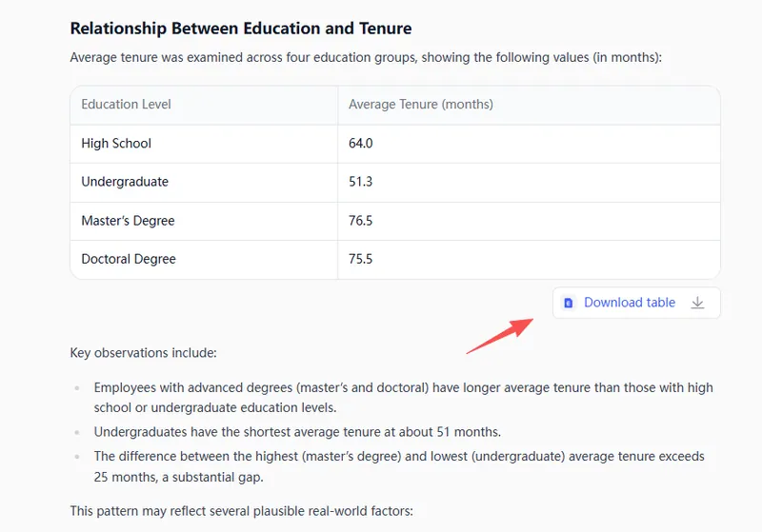Screen dimensions: 762x532
Task: Click the 51.3 tenure value
Action: click(361, 182)
